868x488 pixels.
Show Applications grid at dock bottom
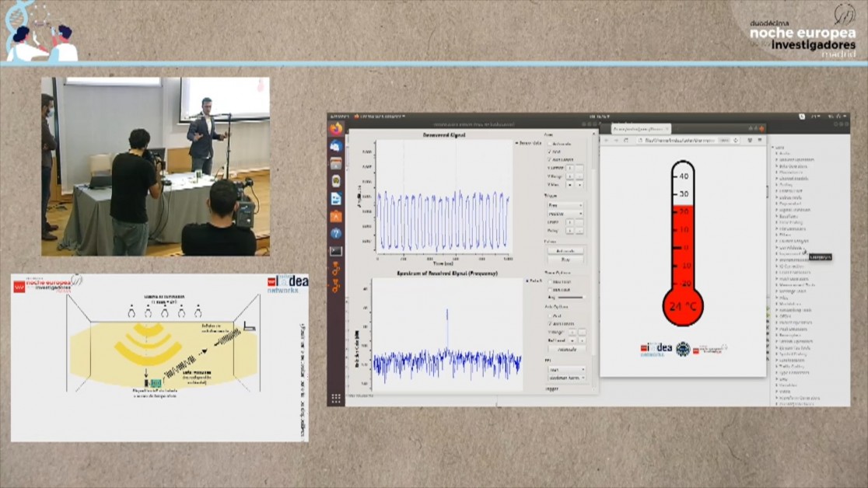point(336,398)
